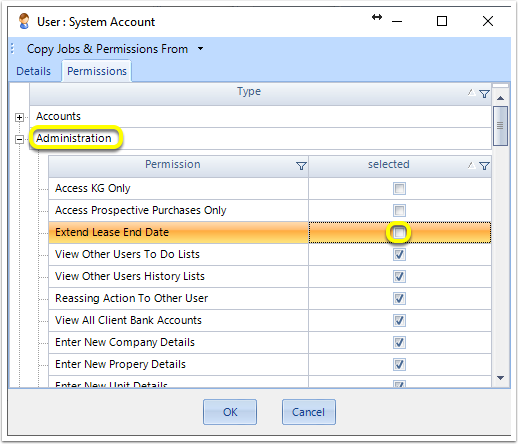This screenshot has height=444, width=518.
Task: Click the vertical scrollbar thumb
Action: [500, 126]
